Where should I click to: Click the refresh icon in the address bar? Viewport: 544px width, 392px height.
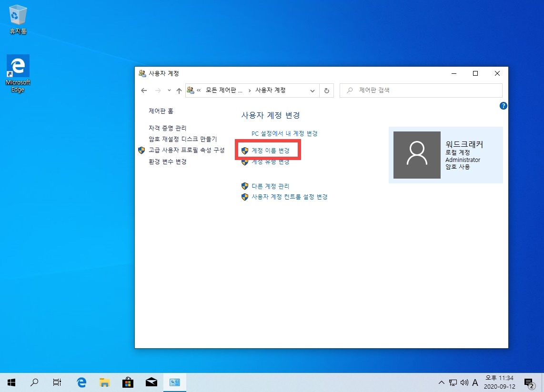click(327, 90)
